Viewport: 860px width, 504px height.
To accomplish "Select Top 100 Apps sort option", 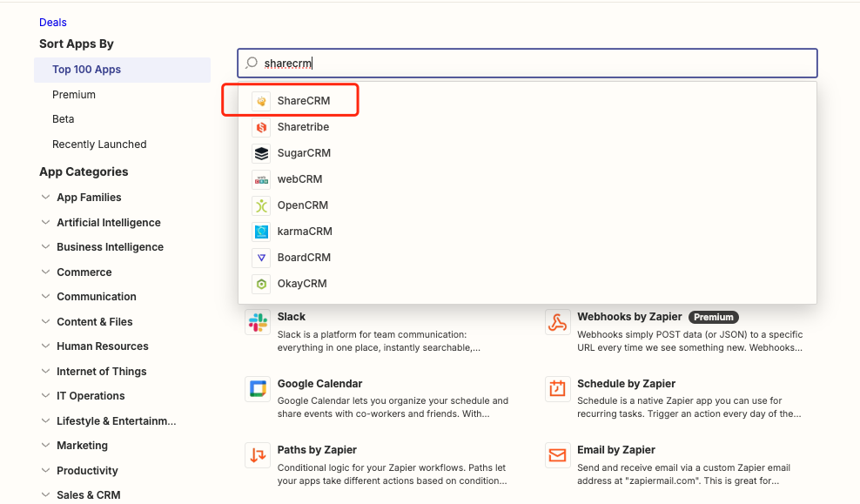I will (x=123, y=70).
